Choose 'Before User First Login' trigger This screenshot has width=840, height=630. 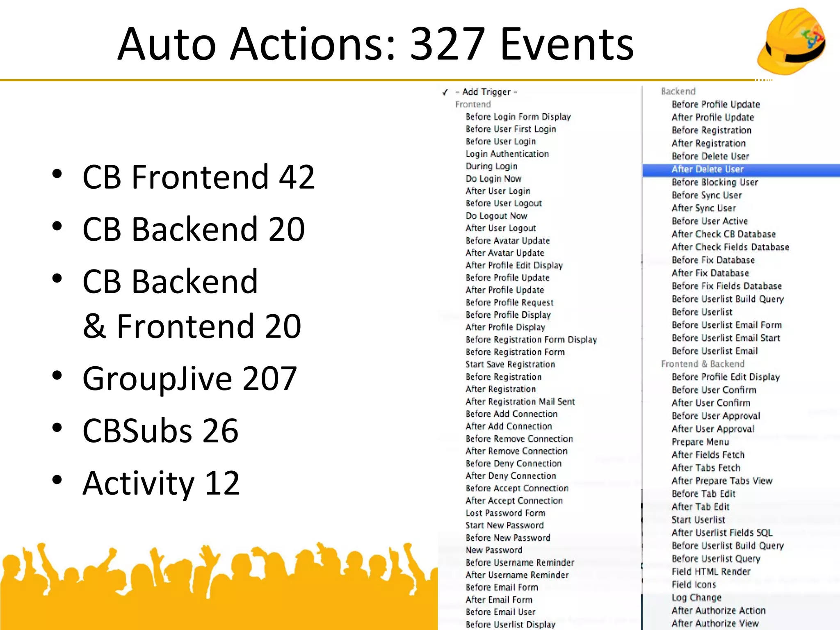tap(511, 129)
